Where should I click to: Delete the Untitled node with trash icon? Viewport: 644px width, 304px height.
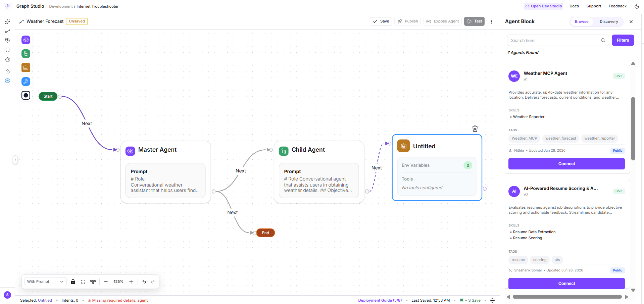pyautogui.click(x=475, y=129)
